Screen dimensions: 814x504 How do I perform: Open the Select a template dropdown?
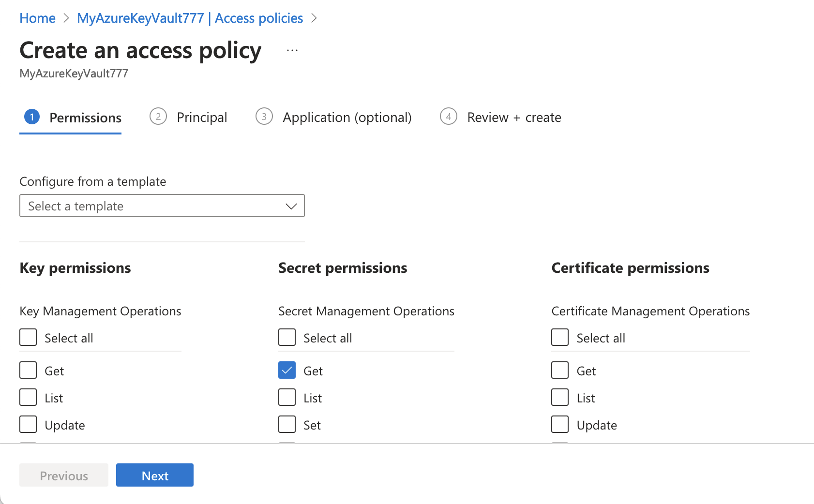(155, 206)
